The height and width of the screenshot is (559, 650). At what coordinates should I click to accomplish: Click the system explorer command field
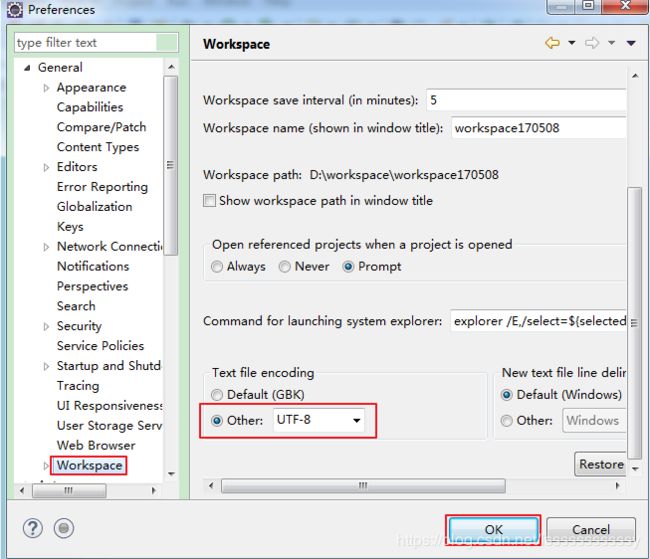pyautogui.click(x=538, y=321)
